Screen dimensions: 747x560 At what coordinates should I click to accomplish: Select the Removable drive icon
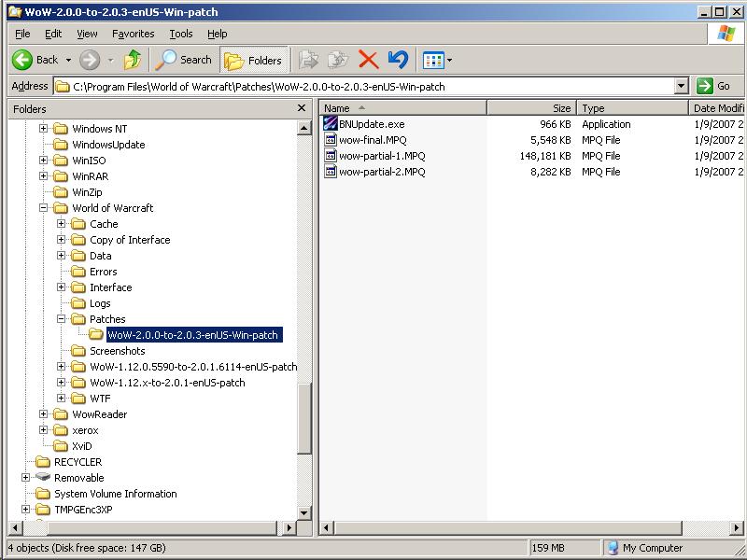pyautogui.click(x=43, y=477)
